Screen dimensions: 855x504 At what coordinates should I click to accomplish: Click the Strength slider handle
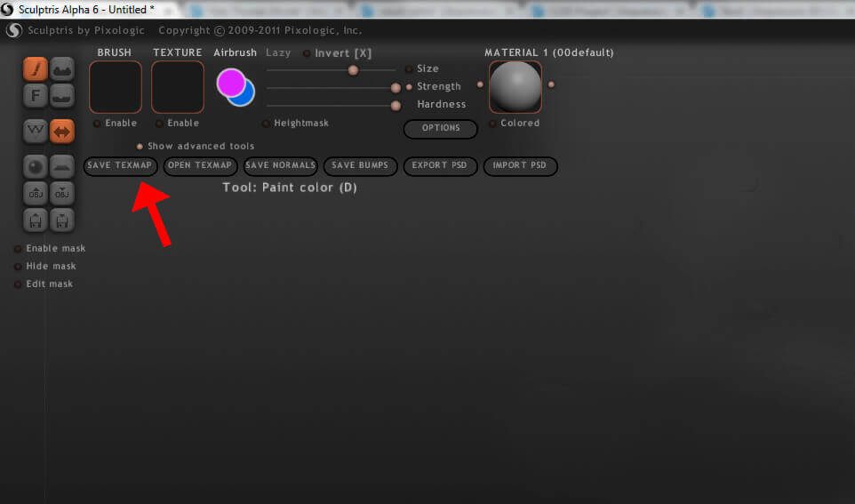[396, 88]
